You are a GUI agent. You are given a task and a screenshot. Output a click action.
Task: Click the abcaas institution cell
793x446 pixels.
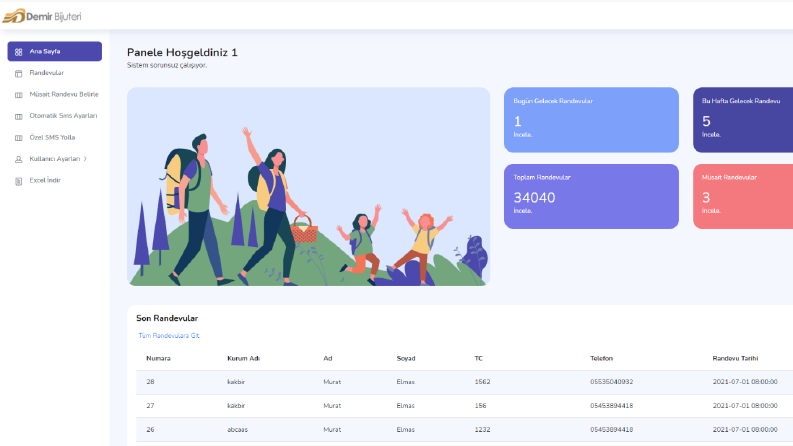click(x=237, y=430)
